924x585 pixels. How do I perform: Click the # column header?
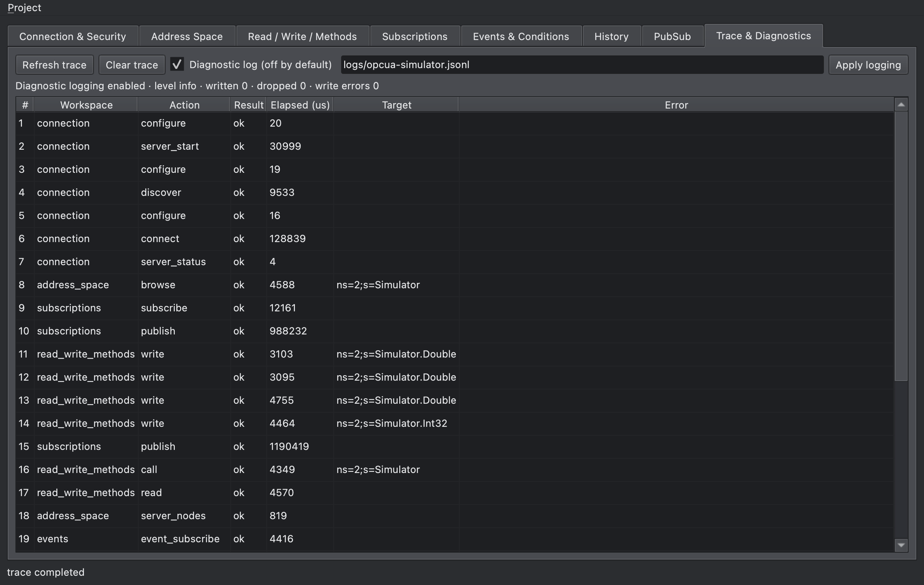pyautogui.click(x=25, y=105)
